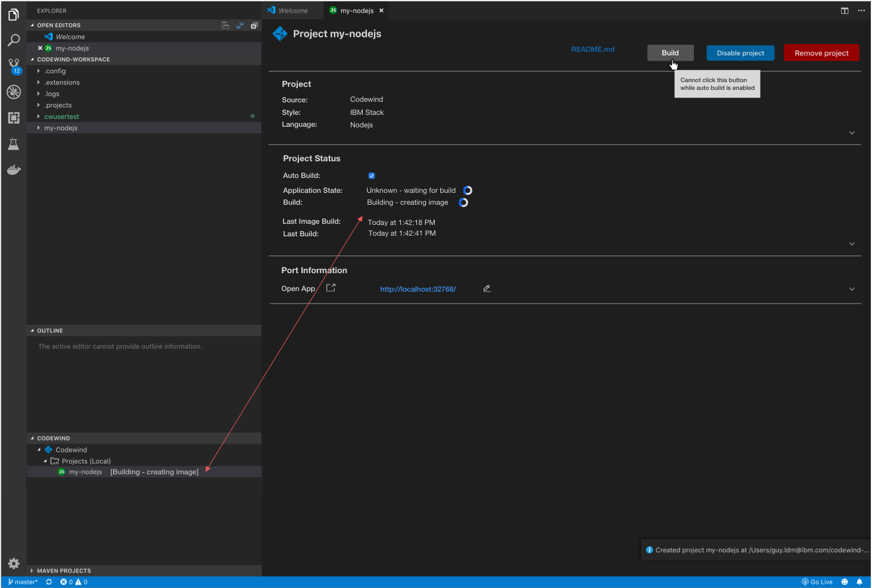The width and height of the screenshot is (872, 588).
Task: Save all open editors with the Save All icon
Action: [x=240, y=25]
